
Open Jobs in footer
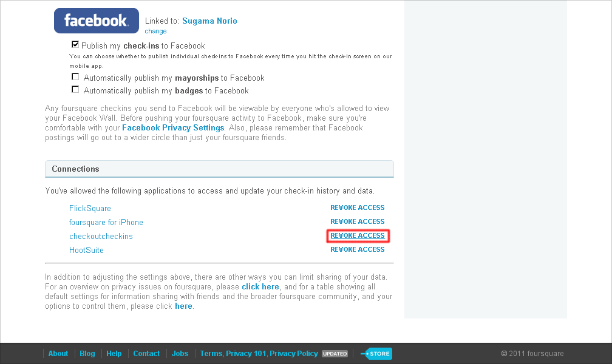(x=180, y=354)
